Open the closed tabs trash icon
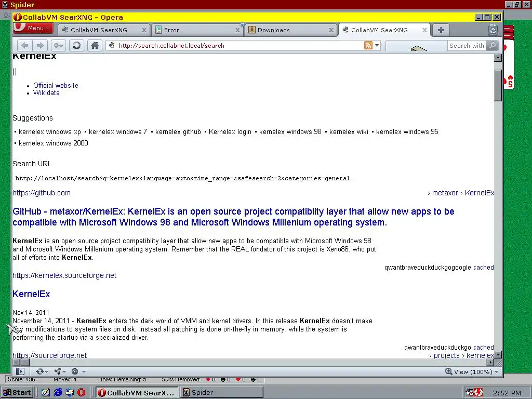 (493, 30)
